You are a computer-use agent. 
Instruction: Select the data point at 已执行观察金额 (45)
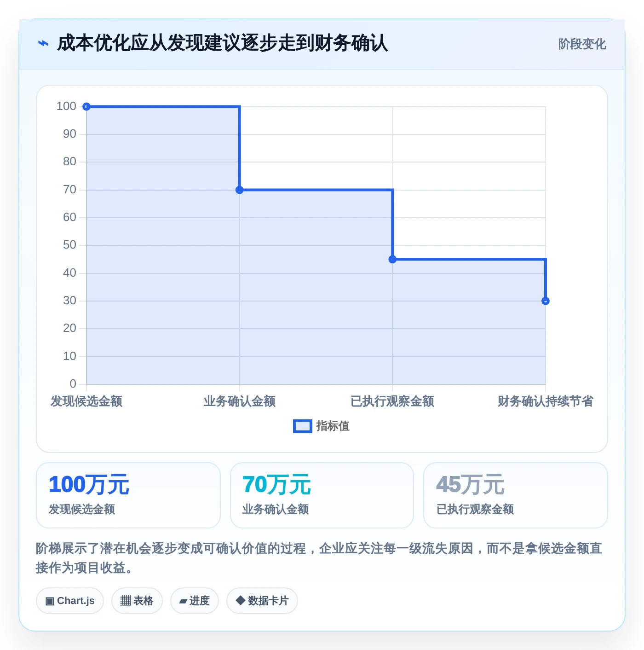click(x=392, y=260)
